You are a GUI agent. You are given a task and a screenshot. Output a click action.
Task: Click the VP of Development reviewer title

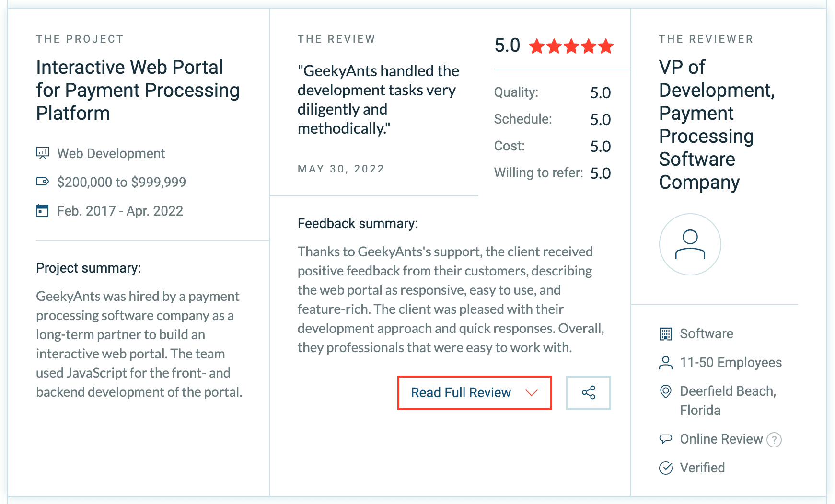point(717,125)
